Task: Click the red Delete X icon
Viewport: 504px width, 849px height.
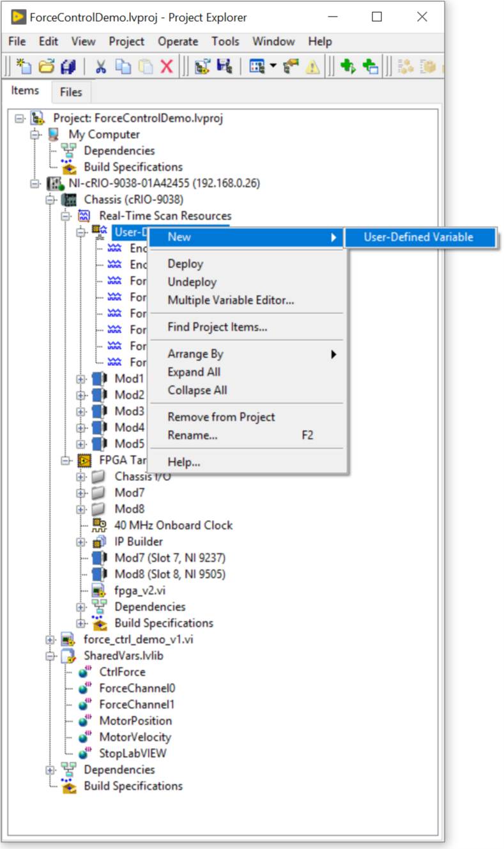Action: coord(167,66)
